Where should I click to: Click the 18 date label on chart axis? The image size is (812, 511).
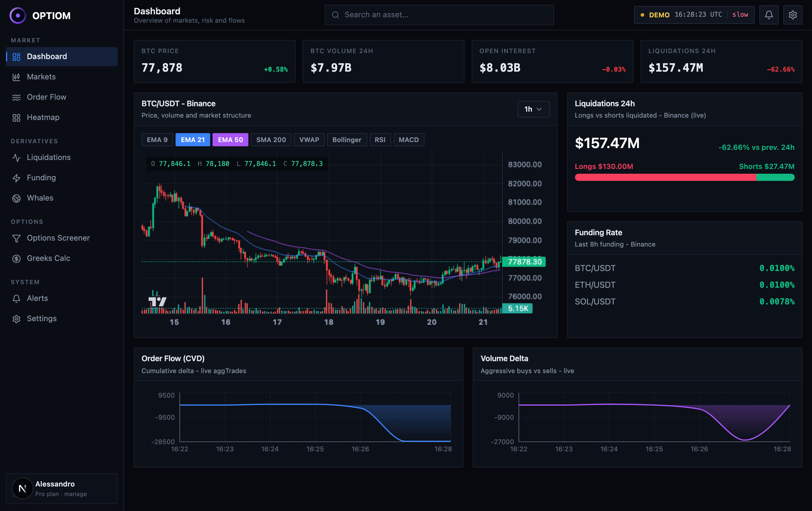329,322
